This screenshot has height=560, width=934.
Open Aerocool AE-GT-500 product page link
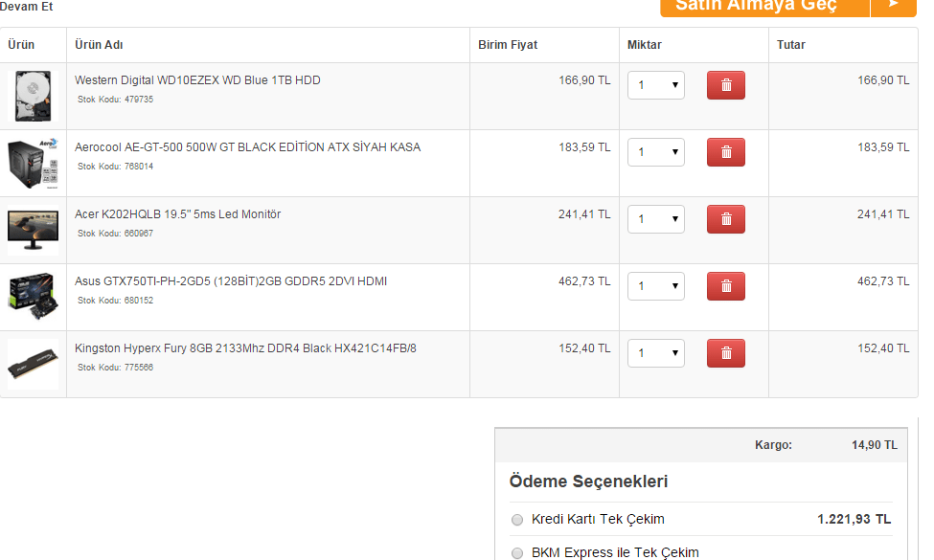(x=247, y=147)
